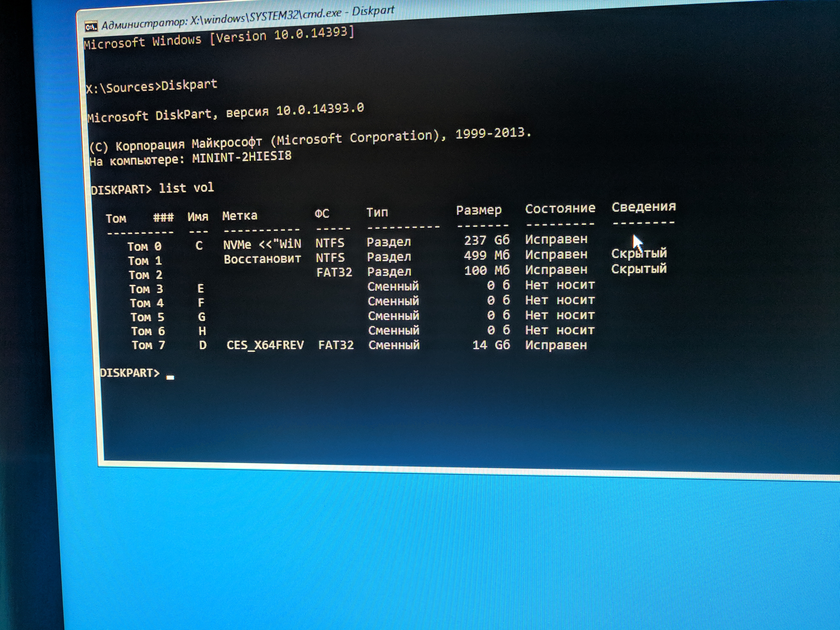Click the 'CES_X64FREV' volume label
The height and width of the screenshot is (630, 840).
coord(265,345)
